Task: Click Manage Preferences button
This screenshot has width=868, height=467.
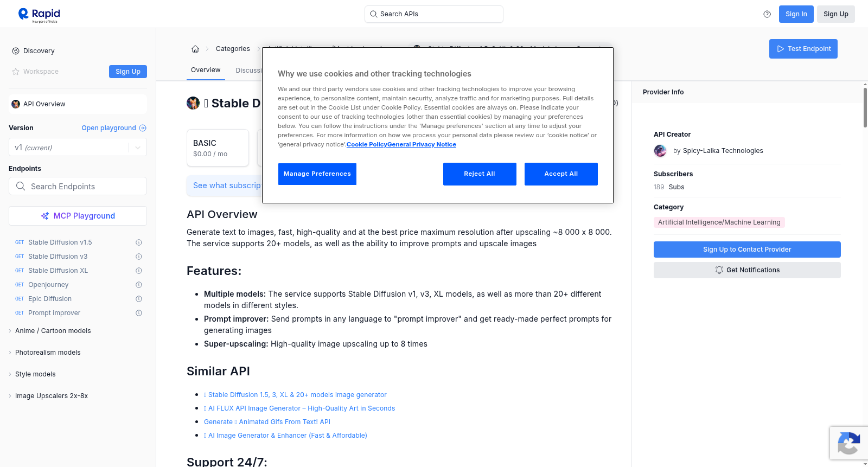Action: coord(317,174)
